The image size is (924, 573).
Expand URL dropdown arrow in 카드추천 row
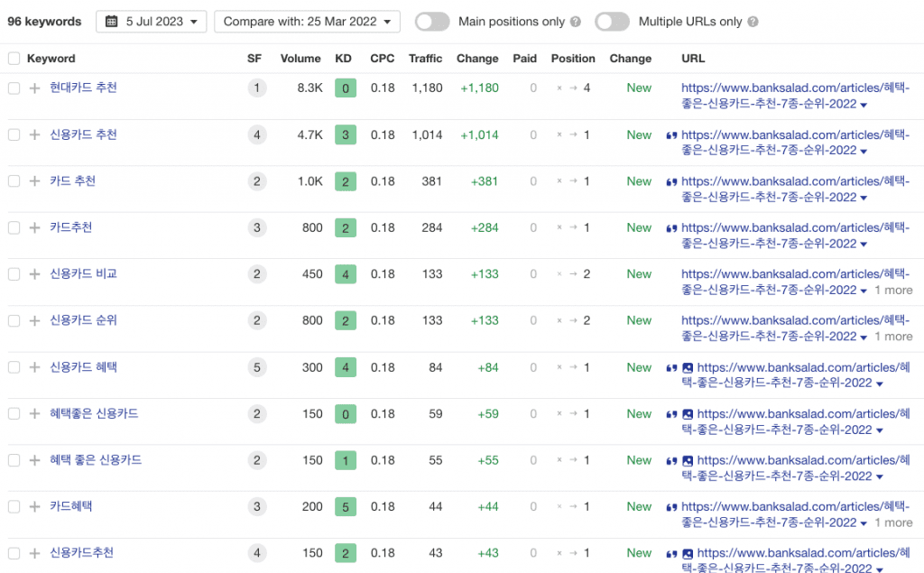(x=864, y=245)
